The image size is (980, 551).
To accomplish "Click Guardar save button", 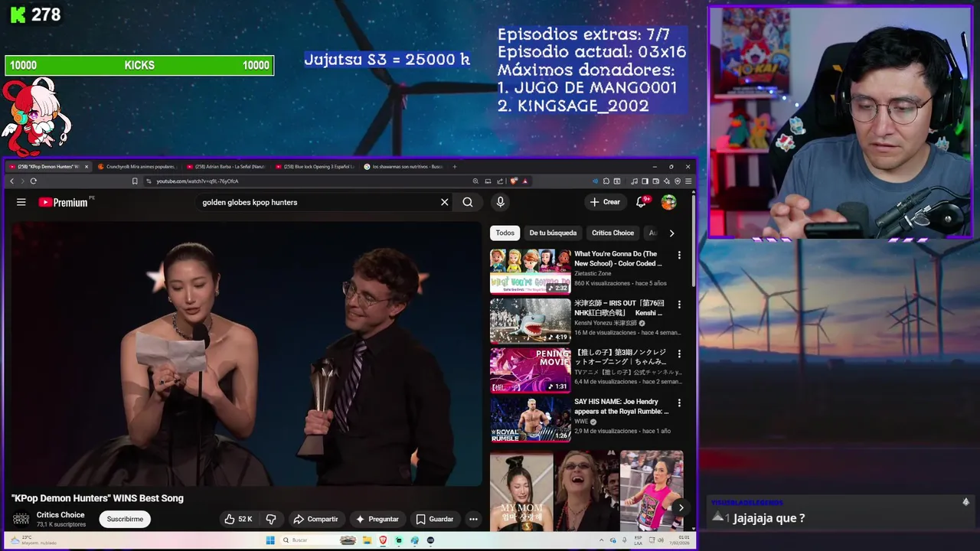I will tap(434, 519).
